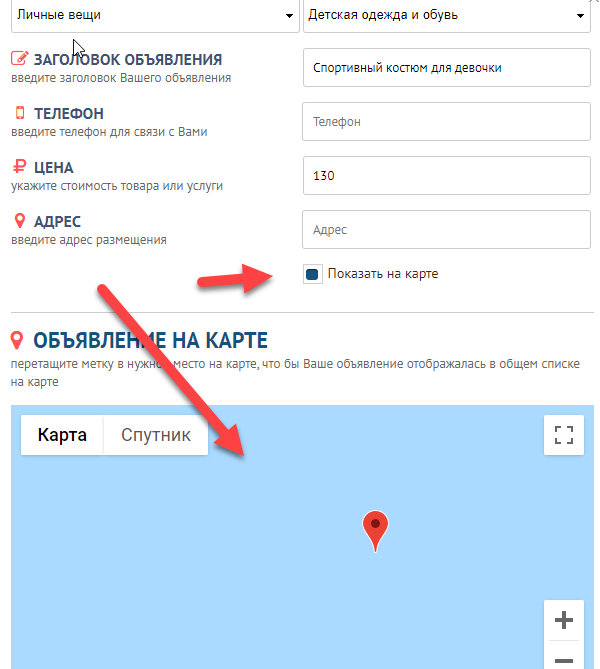This screenshot has width=600, height=669.
Task: Zoom in on the map
Action: (x=564, y=620)
